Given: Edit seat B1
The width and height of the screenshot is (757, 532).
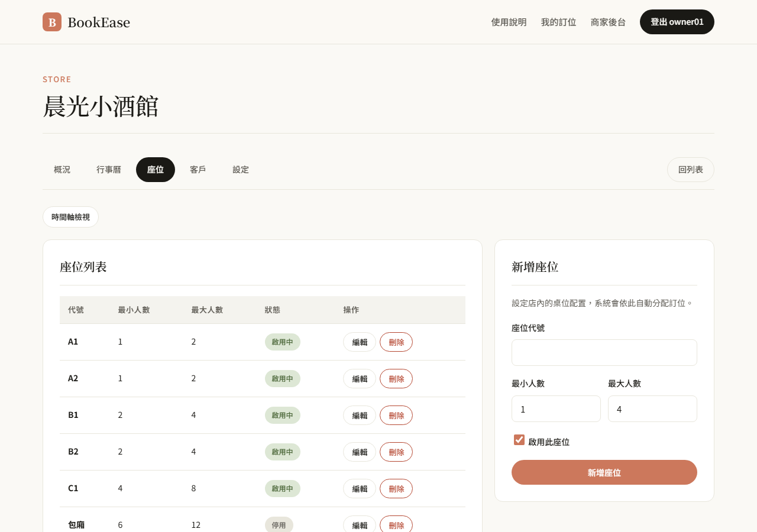Looking at the screenshot, I should (360, 416).
